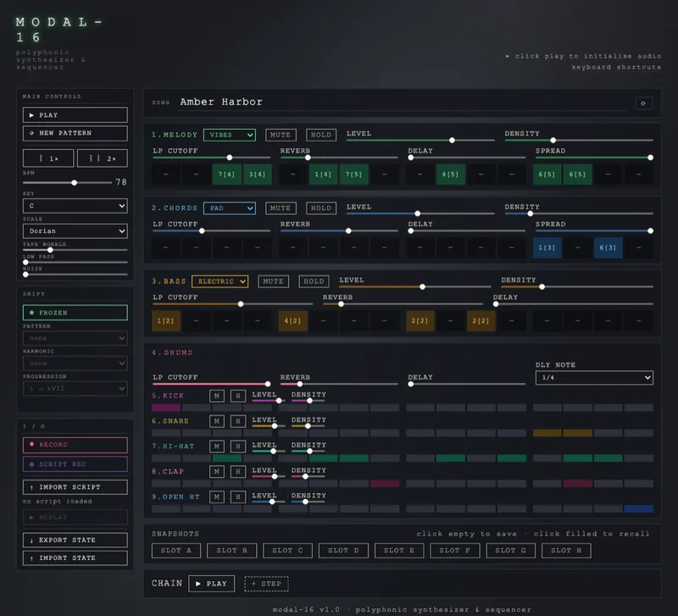This screenshot has width=678, height=616.
Task: Click the Bass step cell labeled 4[2]
Action: [x=292, y=321]
